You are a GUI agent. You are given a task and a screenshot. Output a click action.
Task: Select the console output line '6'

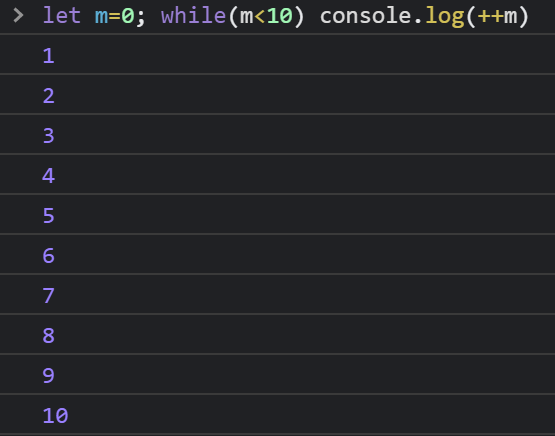278,254
